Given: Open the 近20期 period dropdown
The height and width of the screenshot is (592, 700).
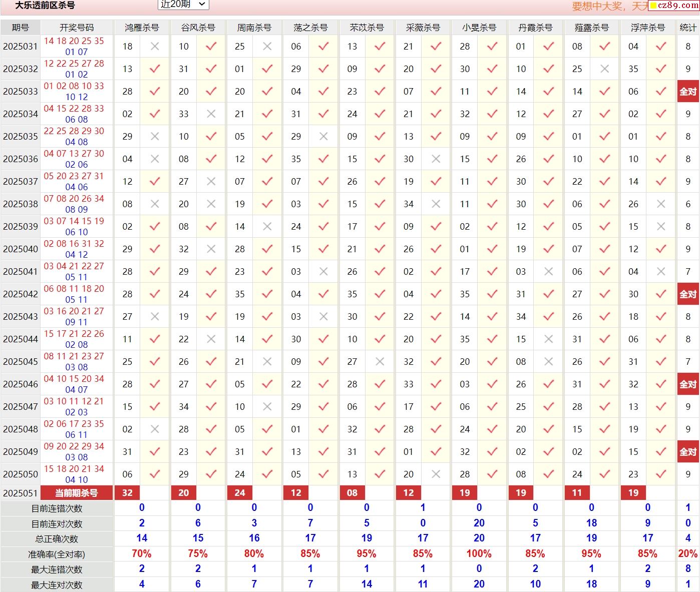Looking at the screenshot, I should pos(183,4).
